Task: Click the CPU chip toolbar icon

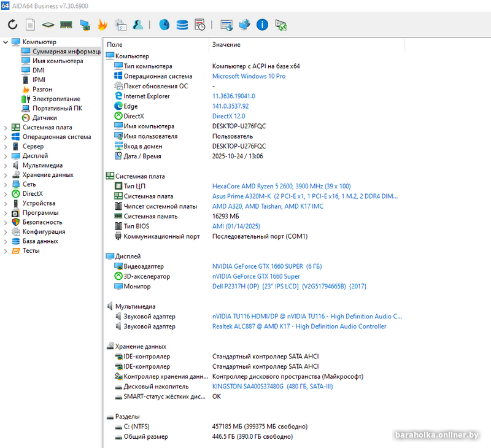Action: coord(48,25)
